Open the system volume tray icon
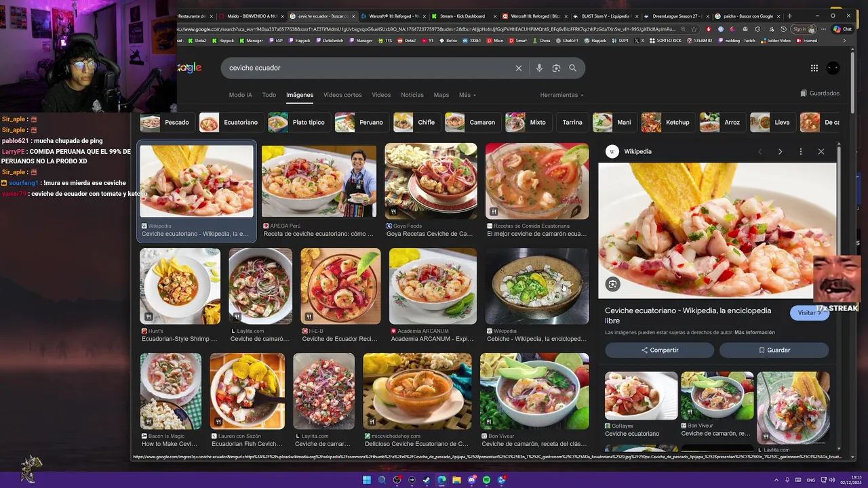 click(x=833, y=480)
